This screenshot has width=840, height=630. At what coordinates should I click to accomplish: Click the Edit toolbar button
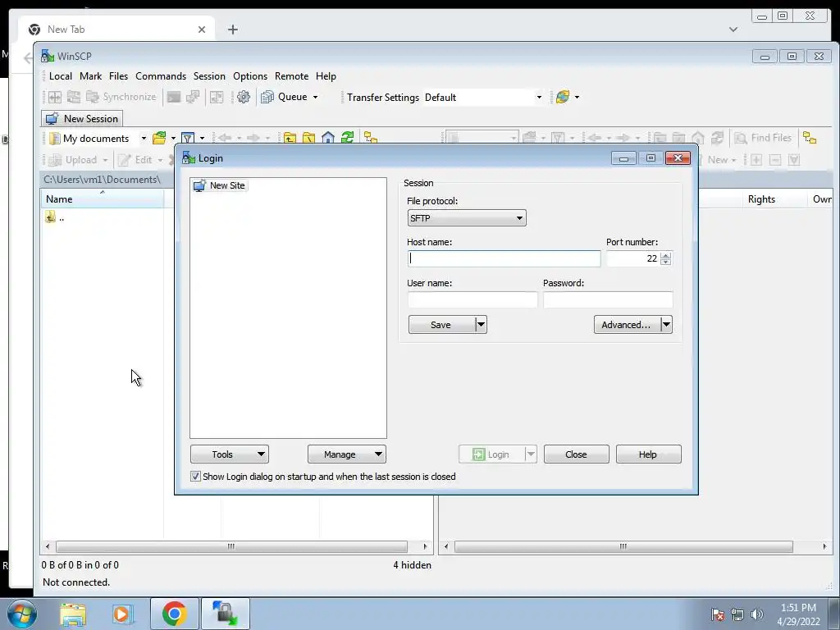(135, 160)
